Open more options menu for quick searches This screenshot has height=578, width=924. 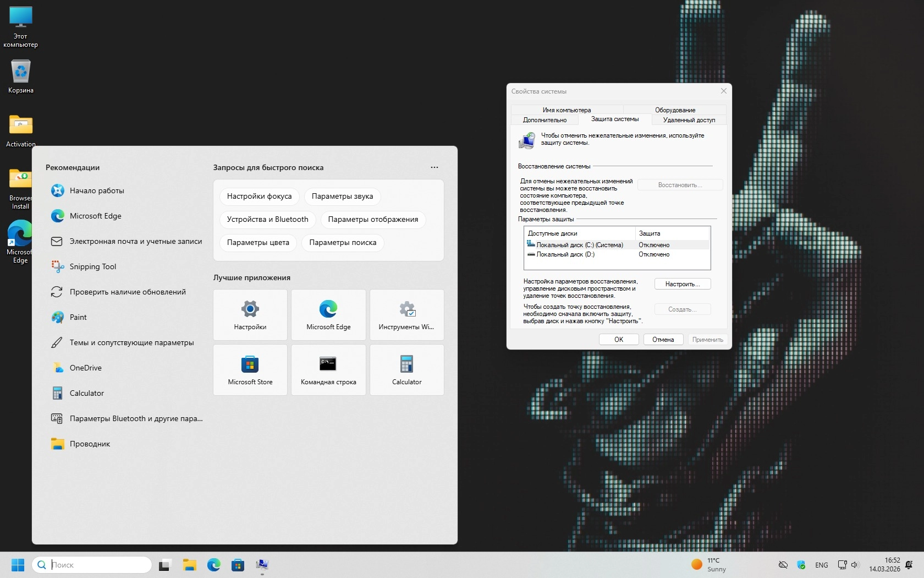pos(435,167)
